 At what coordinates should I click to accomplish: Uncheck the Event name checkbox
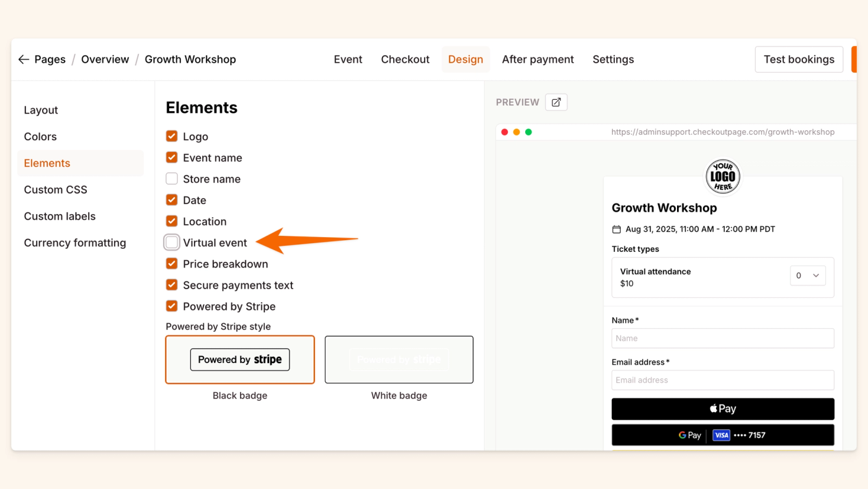pos(172,157)
